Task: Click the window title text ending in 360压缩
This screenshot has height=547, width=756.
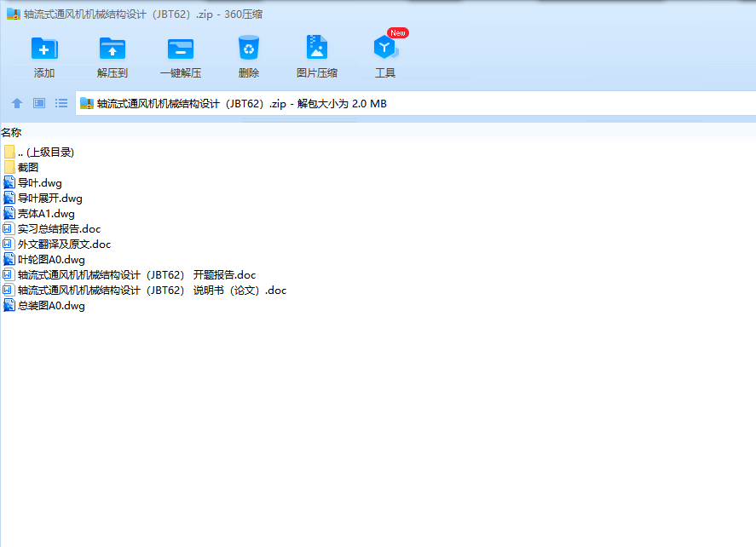Action: (x=143, y=14)
